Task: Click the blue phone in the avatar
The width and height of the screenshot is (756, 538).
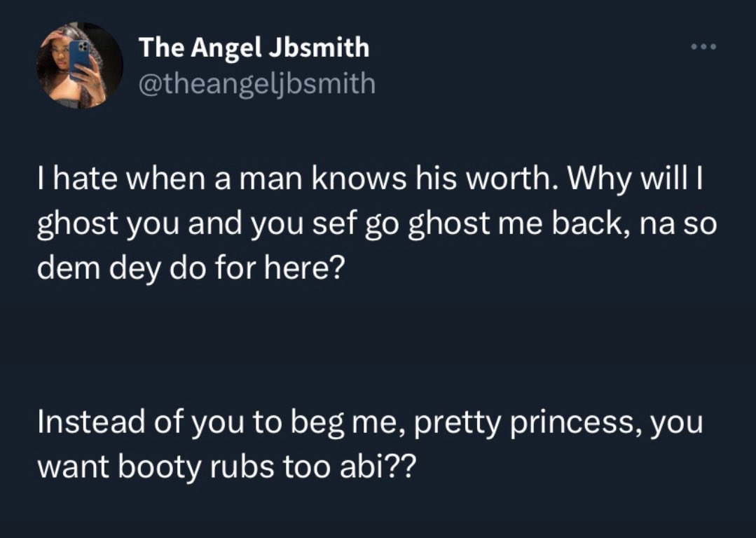Action: click(80, 59)
